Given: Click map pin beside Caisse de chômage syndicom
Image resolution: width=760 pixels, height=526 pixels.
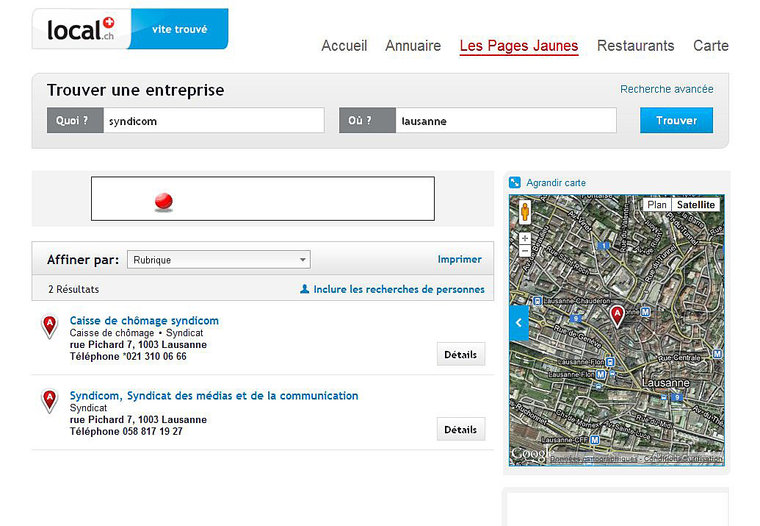Looking at the screenshot, I should [49, 326].
